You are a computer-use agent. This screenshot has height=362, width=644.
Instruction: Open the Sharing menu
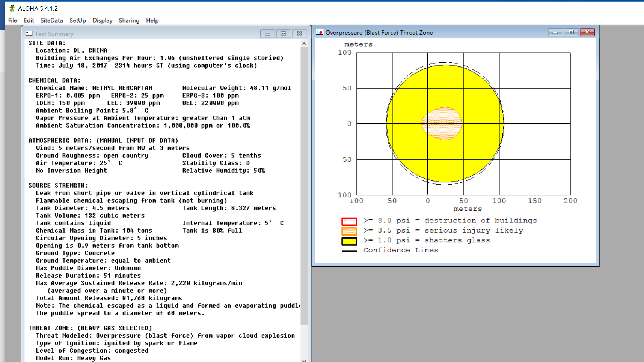(x=129, y=20)
